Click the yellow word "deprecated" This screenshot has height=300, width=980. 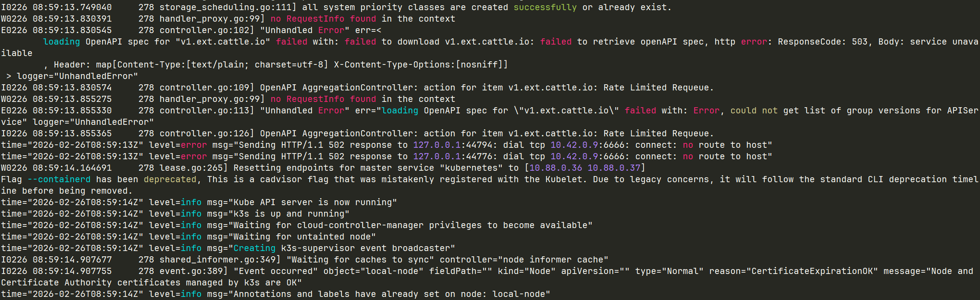coord(170,179)
